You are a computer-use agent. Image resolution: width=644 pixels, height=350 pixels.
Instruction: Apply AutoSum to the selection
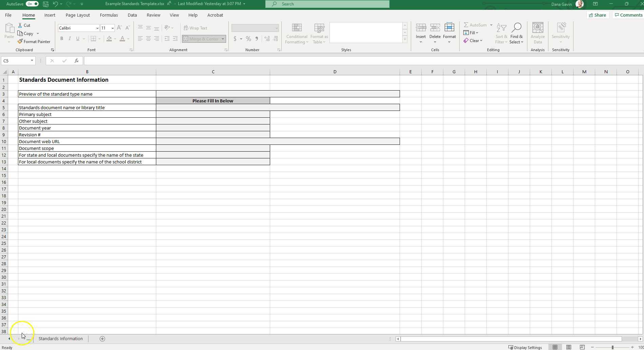pyautogui.click(x=476, y=25)
